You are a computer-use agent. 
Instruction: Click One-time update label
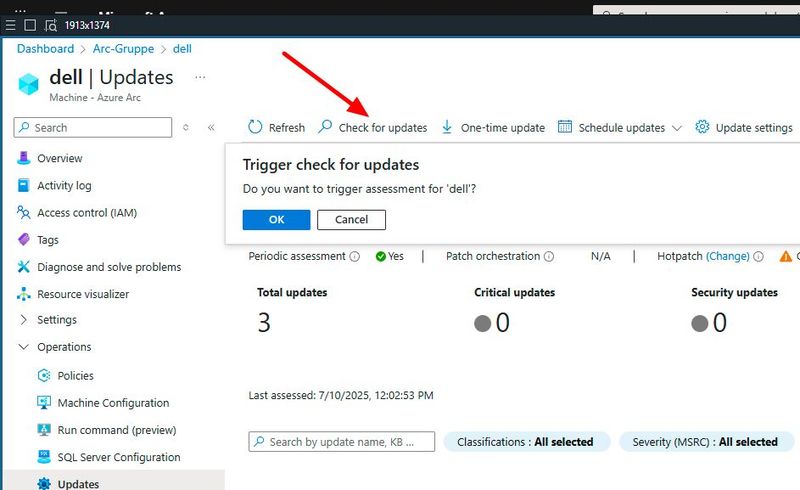pos(503,128)
